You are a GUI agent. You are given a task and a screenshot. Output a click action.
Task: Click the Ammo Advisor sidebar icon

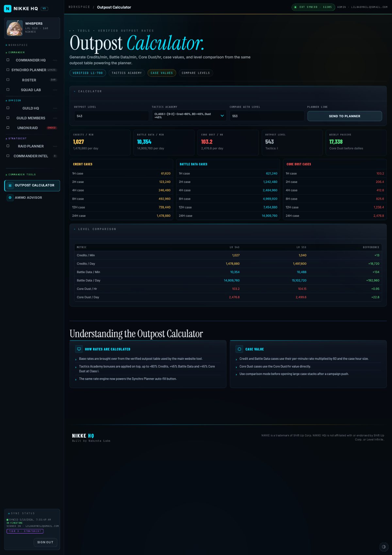point(10,198)
